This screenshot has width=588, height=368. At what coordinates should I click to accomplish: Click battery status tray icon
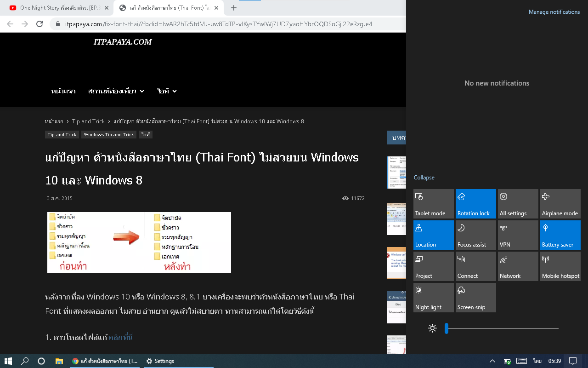tap(507, 361)
